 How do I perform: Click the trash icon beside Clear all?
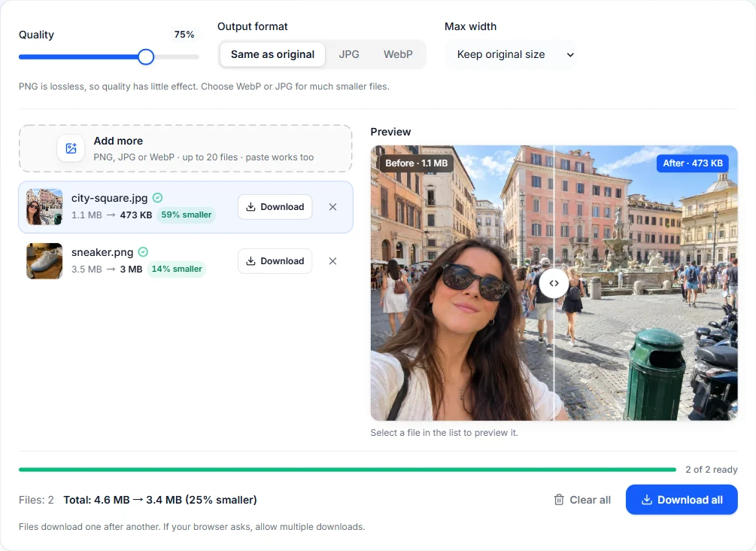559,500
